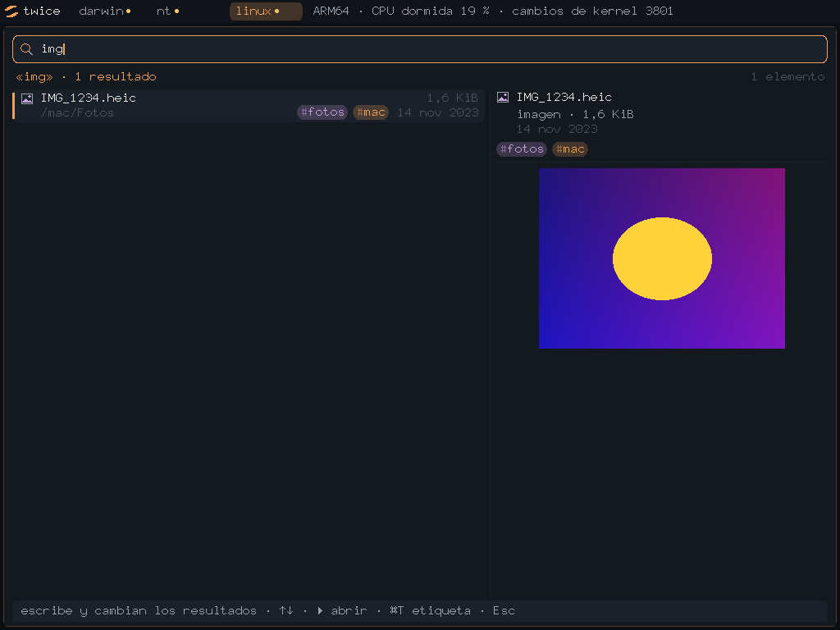Click the IMG_1234.heic title in the preview pane
Viewport: 840px width, 630px height.
564,97
